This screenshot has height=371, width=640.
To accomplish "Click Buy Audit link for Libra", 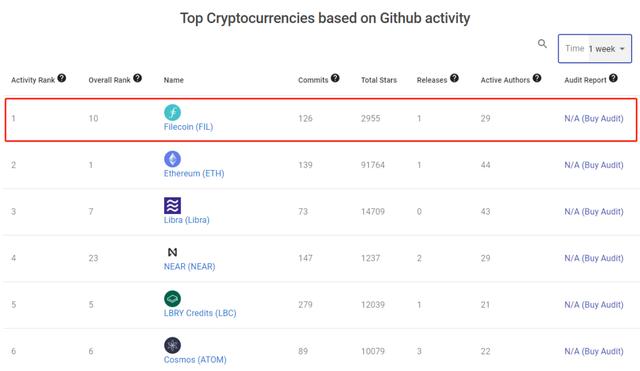I will 594,211.
